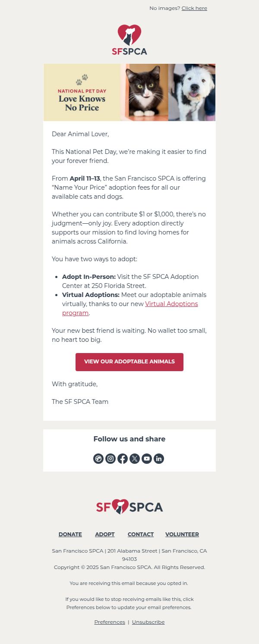Open the YouTube icon
The width and height of the screenshot is (259, 644).
pyautogui.click(x=147, y=459)
